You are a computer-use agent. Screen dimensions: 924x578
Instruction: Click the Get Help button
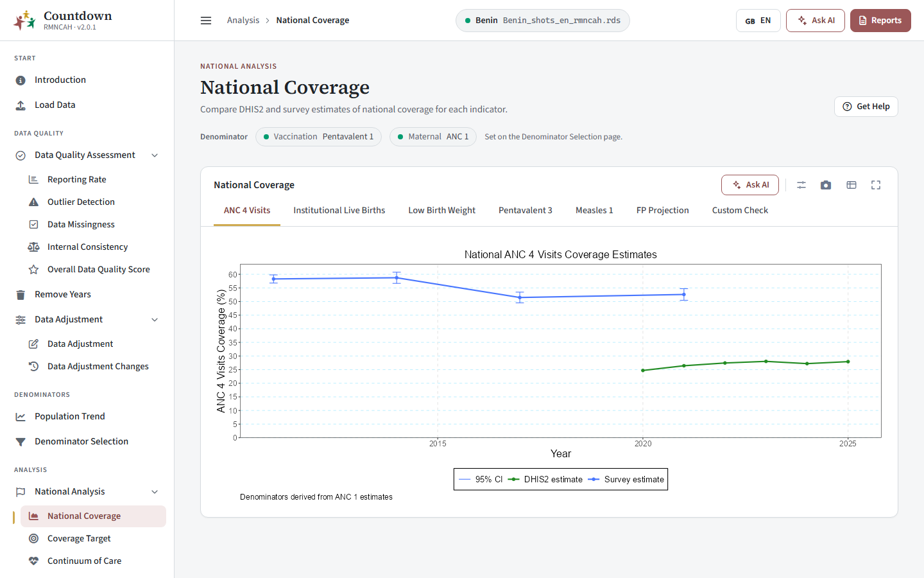click(x=866, y=107)
